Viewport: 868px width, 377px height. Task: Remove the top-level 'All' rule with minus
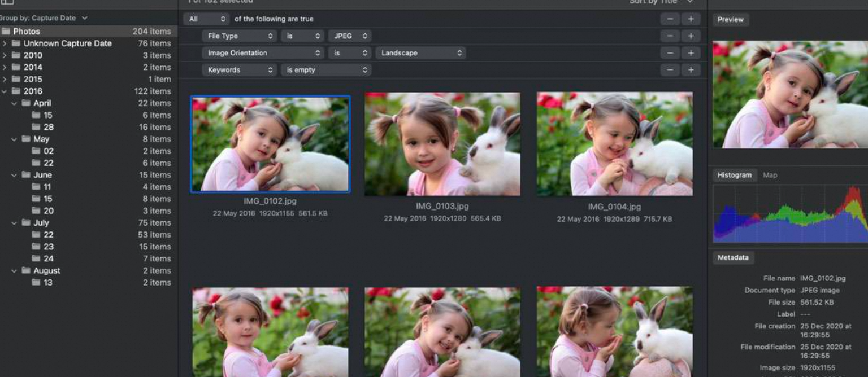click(670, 19)
